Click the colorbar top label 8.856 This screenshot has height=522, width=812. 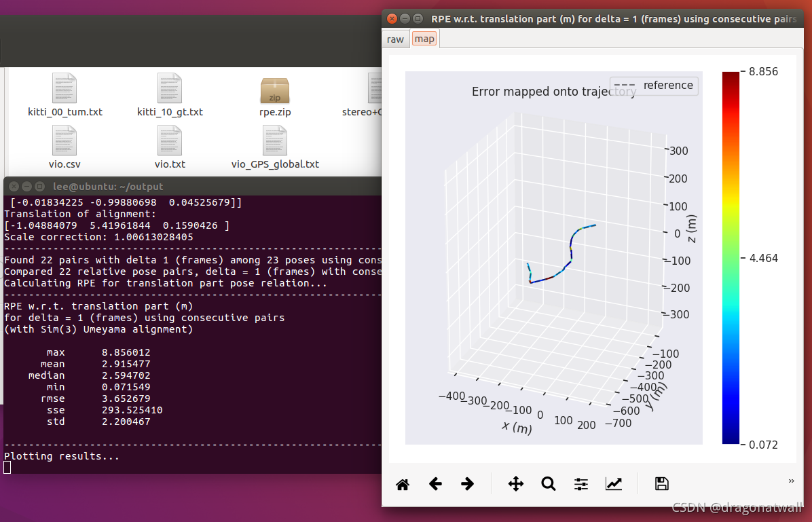(x=763, y=71)
